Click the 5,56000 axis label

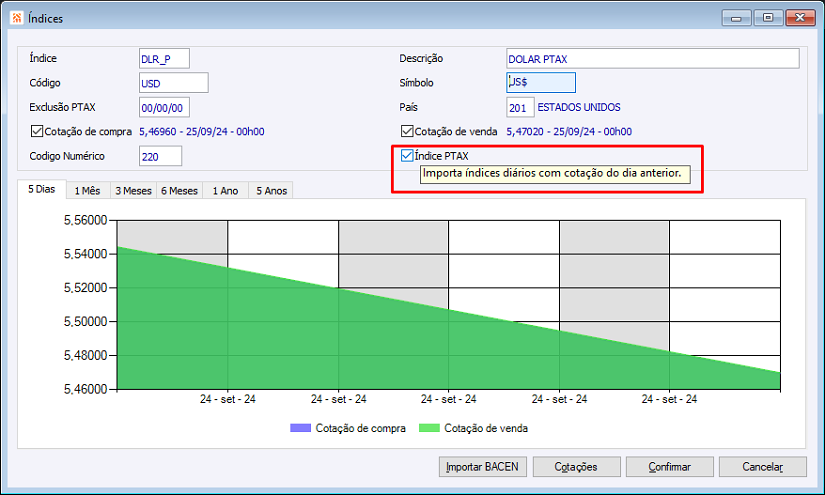pos(86,220)
